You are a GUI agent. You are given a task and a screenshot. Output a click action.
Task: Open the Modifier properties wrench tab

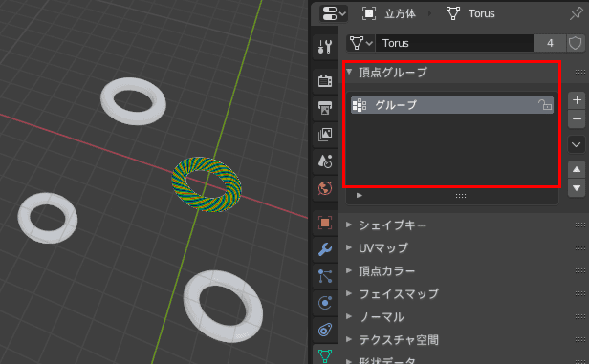tap(325, 249)
